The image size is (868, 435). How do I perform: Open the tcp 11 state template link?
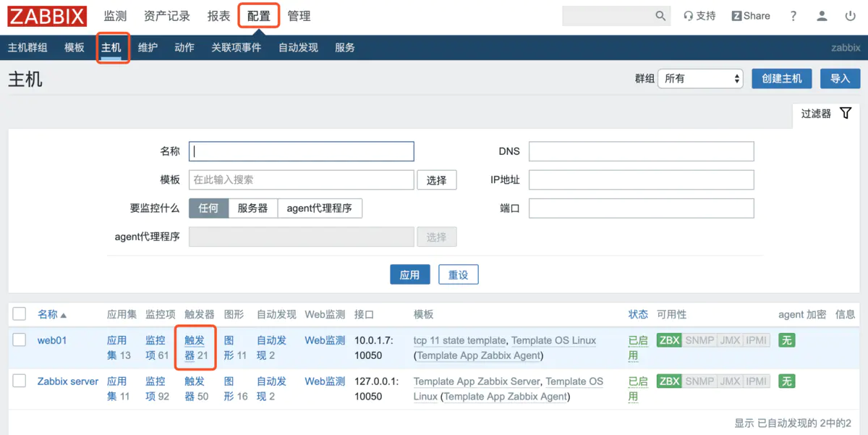(x=459, y=340)
